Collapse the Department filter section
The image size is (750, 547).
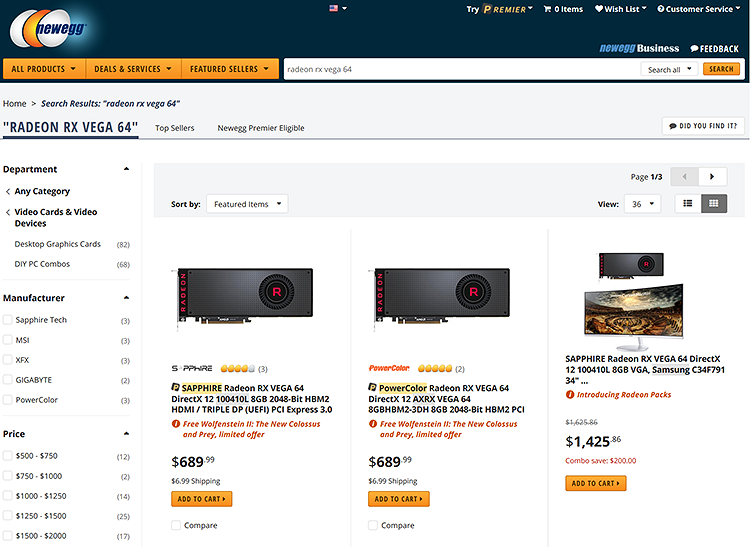click(126, 169)
